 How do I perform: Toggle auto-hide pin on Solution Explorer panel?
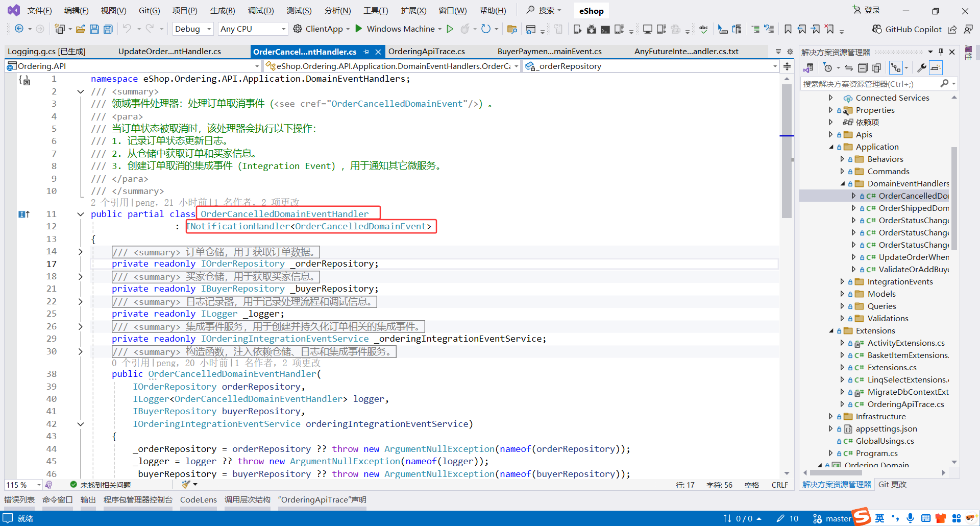[x=941, y=52]
